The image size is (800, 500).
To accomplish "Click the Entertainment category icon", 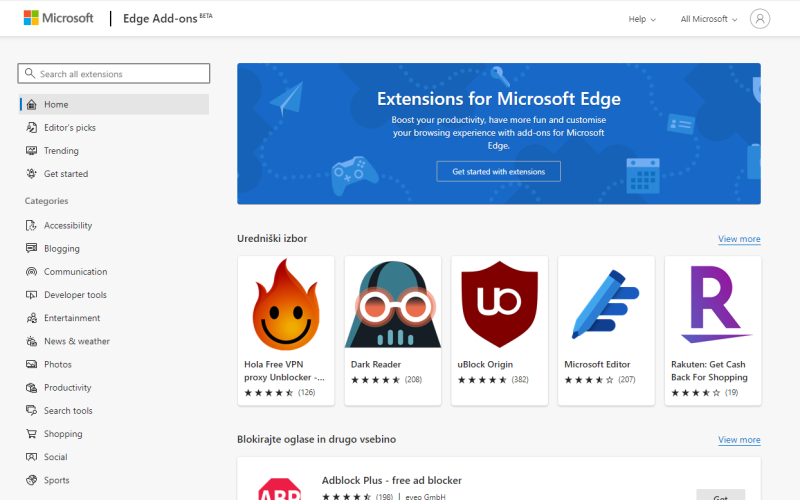I will [x=32, y=318].
